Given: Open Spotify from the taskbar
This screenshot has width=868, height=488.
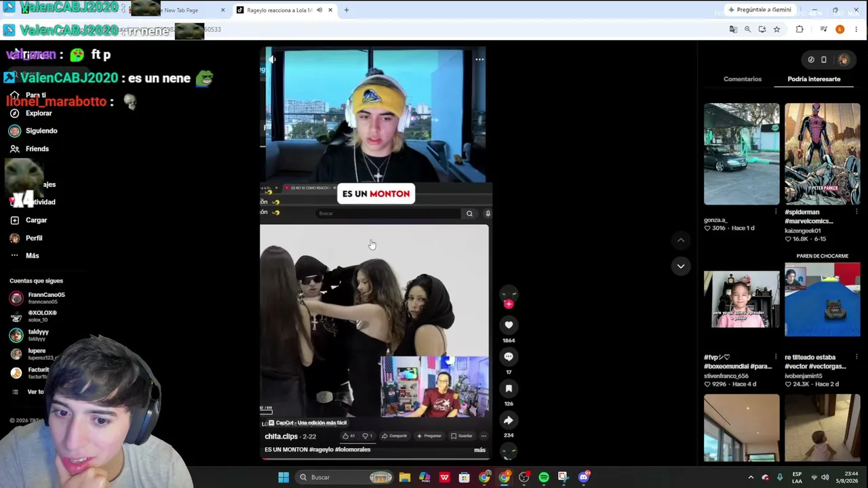Looking at the screenshot, I should click(544, 477).
